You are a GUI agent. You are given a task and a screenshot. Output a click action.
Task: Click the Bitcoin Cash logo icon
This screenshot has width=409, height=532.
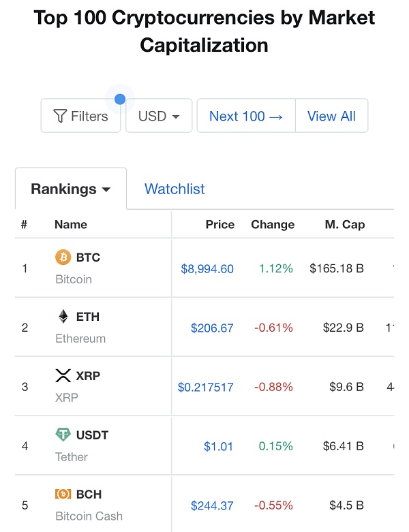(63, 494)
